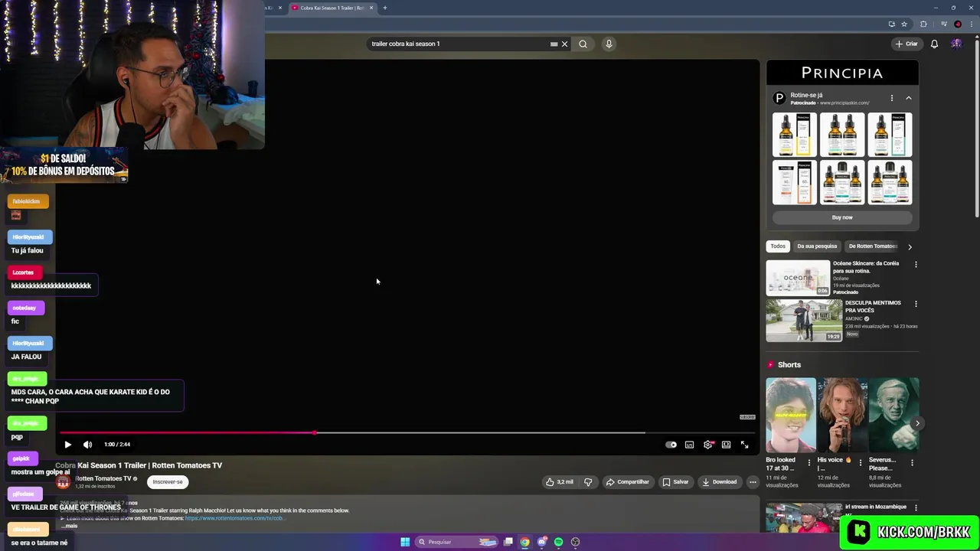Open the rottentomatoes.com description link
980x551 pixels.
pos(235,518)
